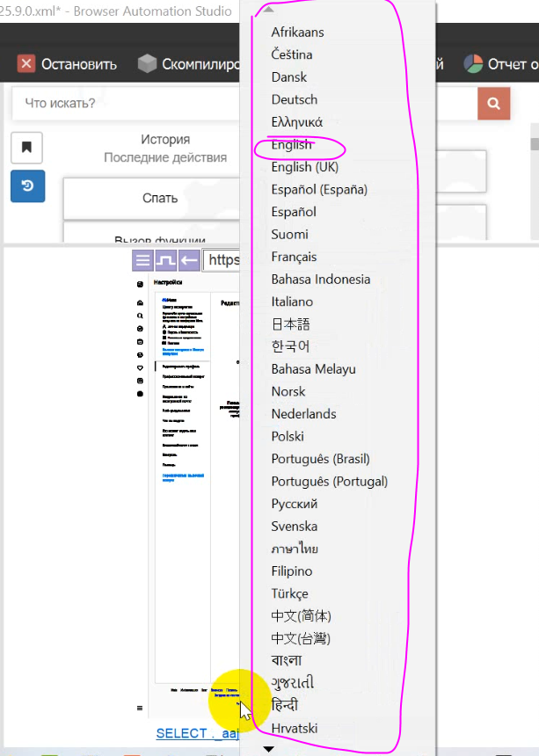Click the red Остановить stop icon
This screenshot has width=539, height=756.
point(26,63)
